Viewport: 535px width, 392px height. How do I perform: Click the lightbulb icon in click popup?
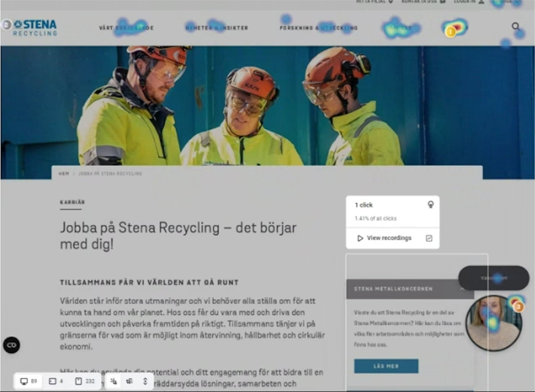click(430, 204)
